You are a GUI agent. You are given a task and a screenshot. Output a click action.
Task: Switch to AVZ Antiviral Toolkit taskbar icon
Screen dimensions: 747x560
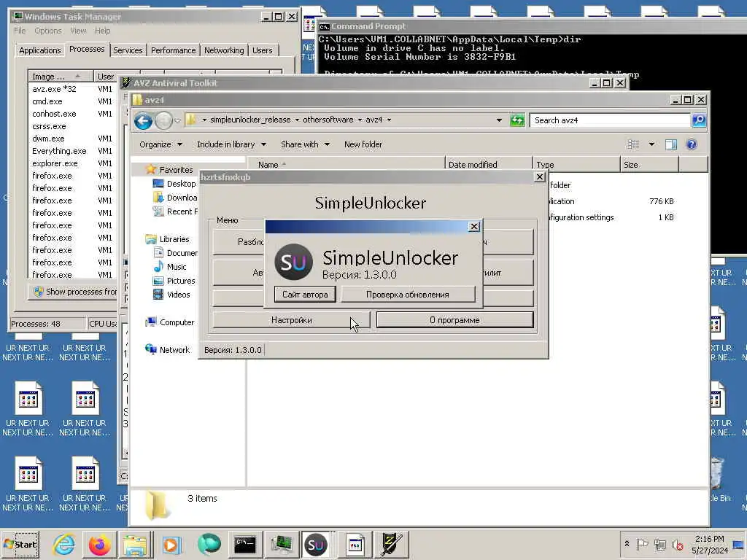(391, 544)
